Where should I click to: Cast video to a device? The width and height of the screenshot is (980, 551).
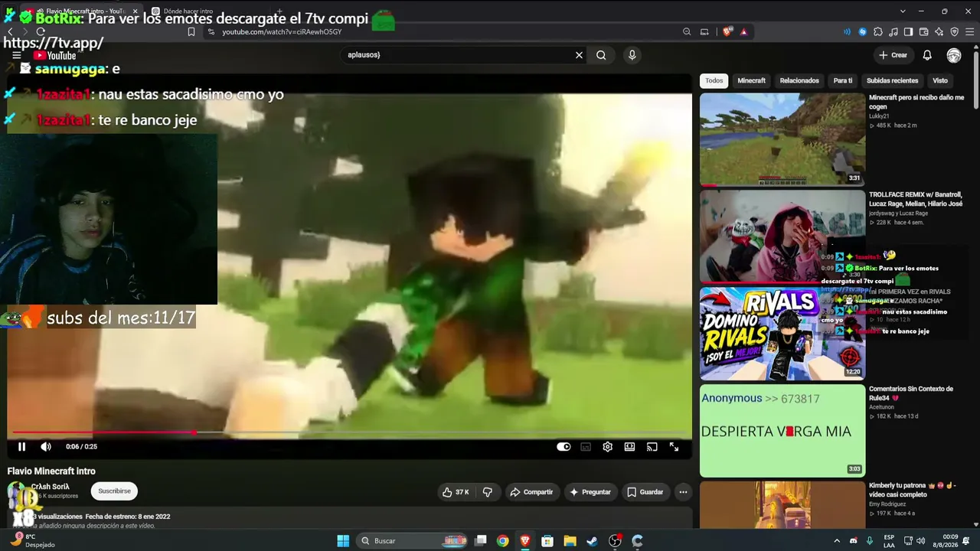[652, 447]
